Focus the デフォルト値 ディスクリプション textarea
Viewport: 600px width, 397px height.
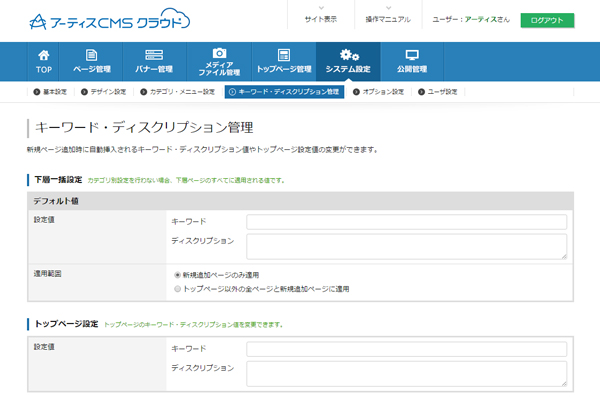coord(406,247)
